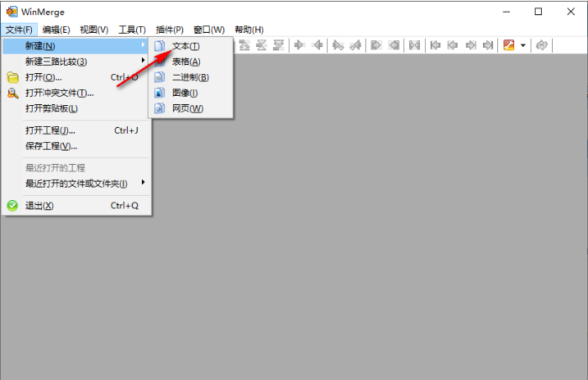Click the icon of 打开冲突文件(T) entry

coord(13,93)
